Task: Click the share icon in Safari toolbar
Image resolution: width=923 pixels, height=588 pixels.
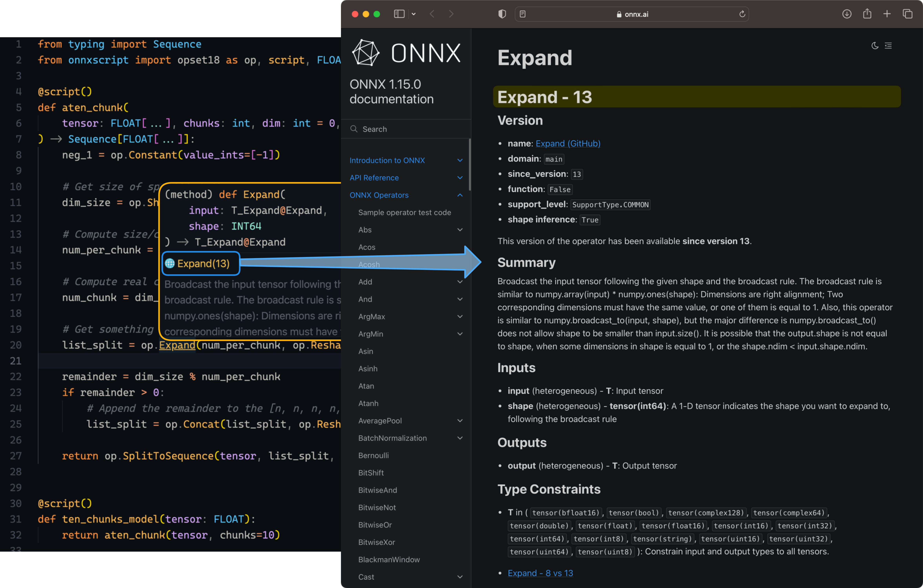Action: pos(867,14)
